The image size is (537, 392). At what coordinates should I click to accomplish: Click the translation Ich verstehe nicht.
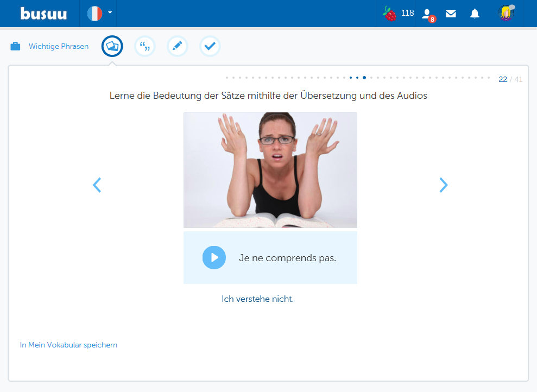coord(257,299)
